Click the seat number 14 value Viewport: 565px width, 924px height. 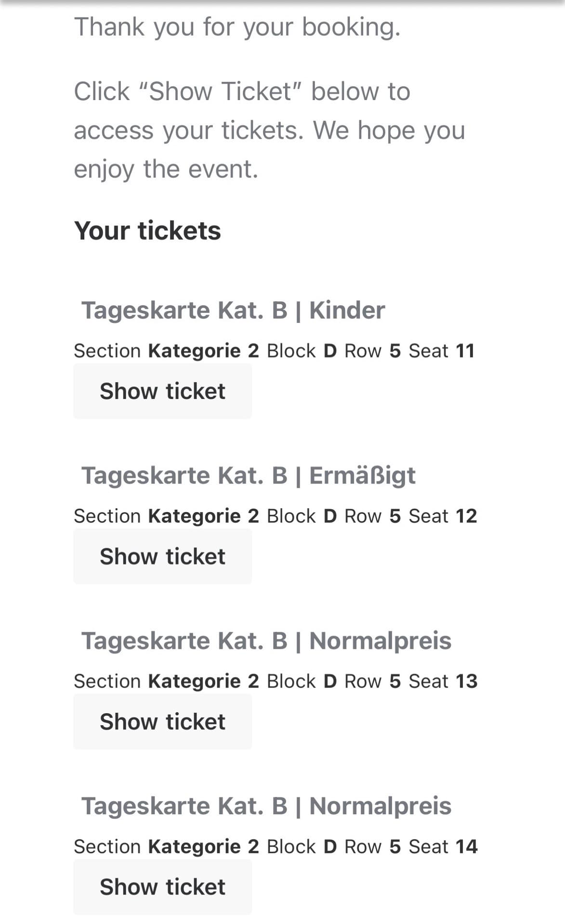(466, 846)
